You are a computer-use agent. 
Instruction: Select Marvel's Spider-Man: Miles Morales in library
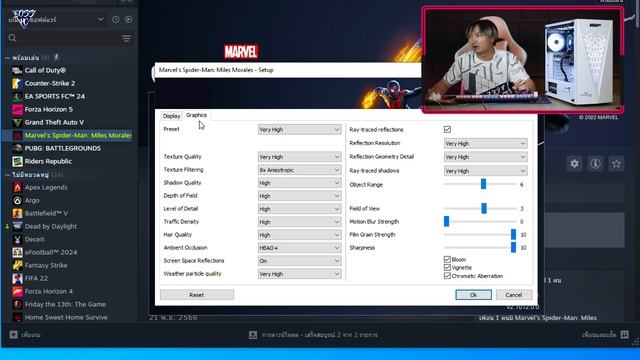pos(68,136)
